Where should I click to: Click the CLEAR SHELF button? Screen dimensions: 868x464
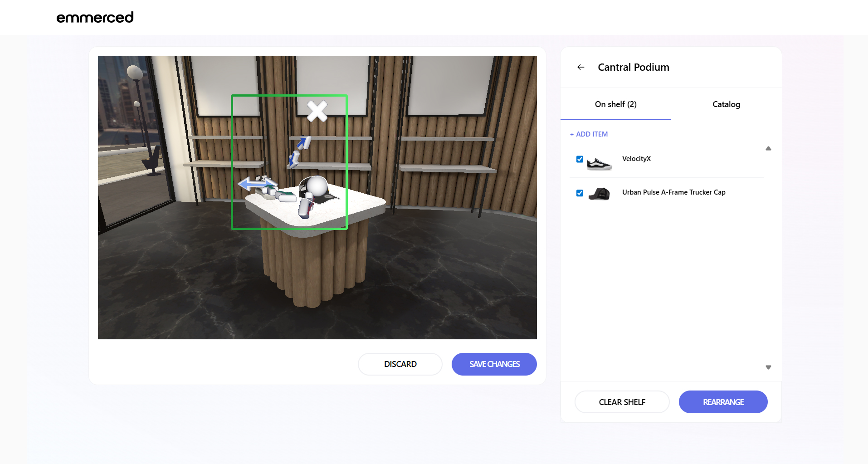(622, 402)
